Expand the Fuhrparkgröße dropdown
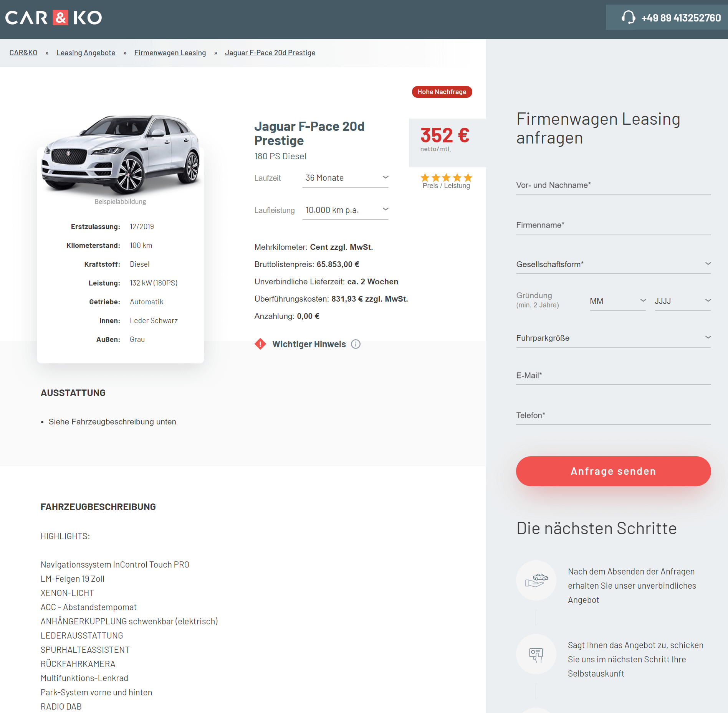The height and width of the screenshot is (713, 728). coord(614,338)
